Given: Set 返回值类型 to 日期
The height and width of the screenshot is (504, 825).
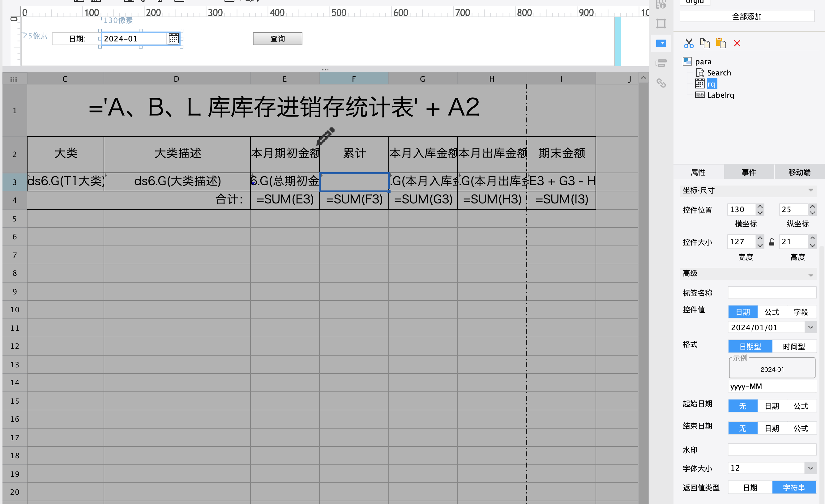Looking at the screenshot, I should tap(750, 488).
